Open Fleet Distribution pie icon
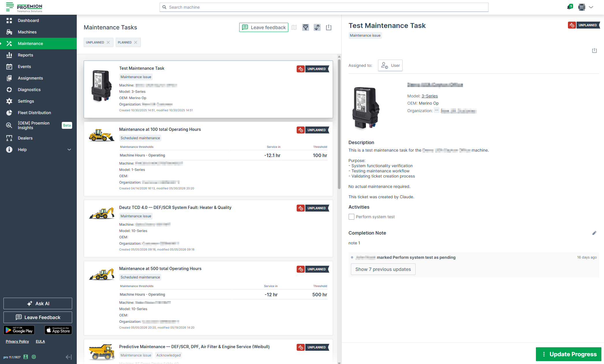The width and height of the screenshot is (604, 364). (x=9, y=113)
